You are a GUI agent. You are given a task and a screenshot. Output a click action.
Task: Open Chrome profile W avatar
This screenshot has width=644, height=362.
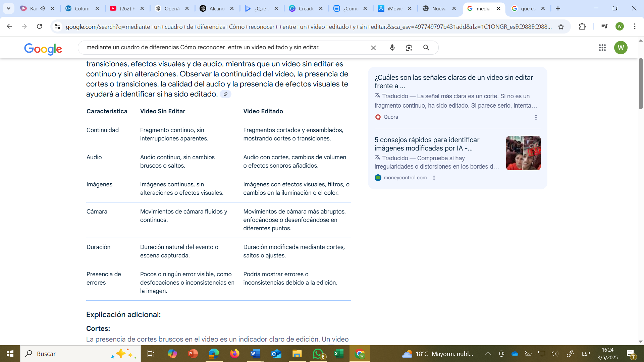coord(620,26)
